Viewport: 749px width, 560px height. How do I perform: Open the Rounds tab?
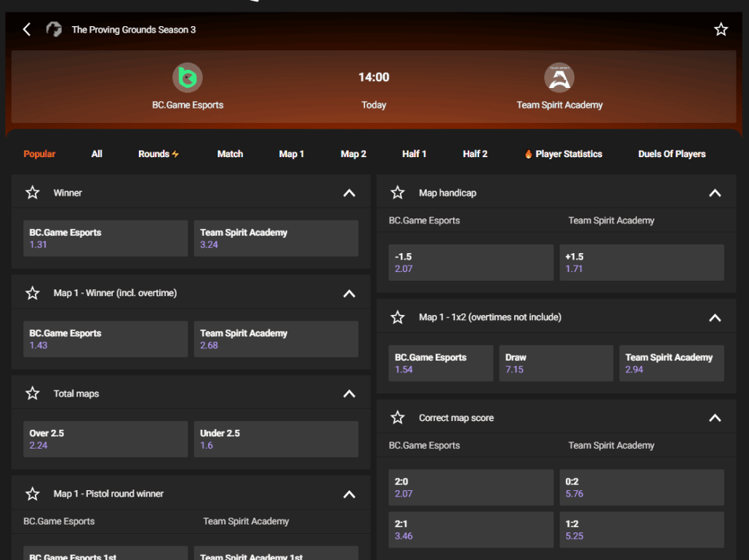click(x=158, y=154)
